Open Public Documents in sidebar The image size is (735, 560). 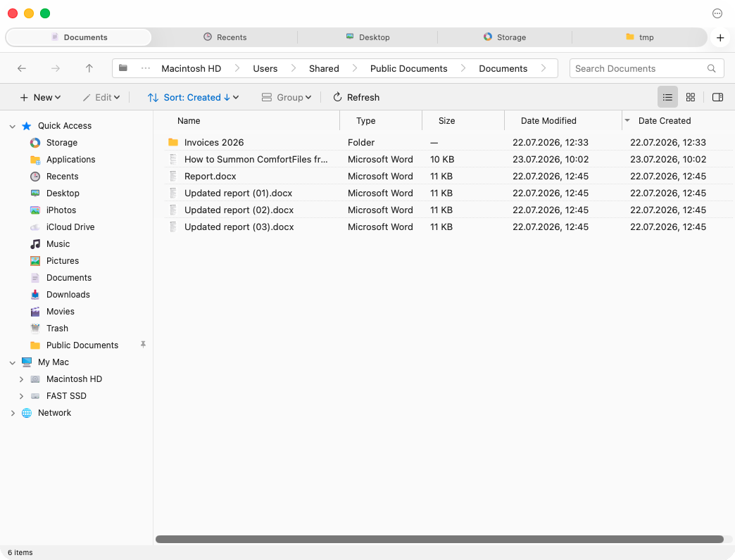[x=82, y=345]
